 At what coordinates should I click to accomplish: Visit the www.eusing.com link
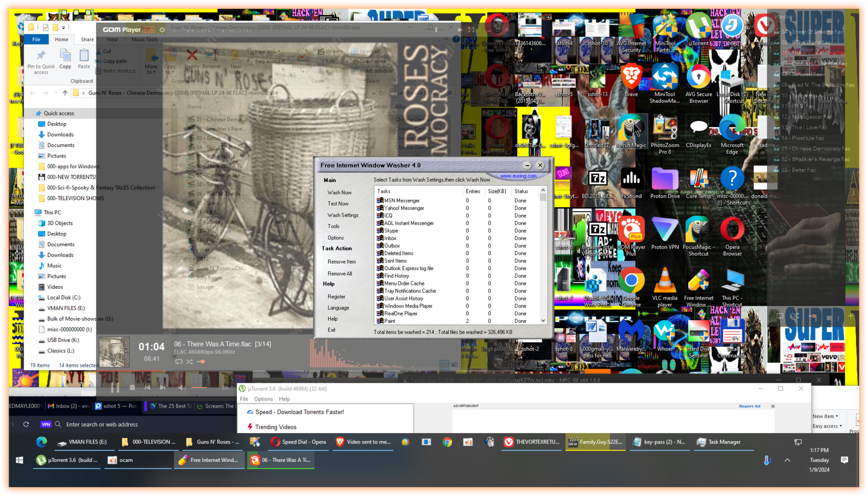[518, 176]
